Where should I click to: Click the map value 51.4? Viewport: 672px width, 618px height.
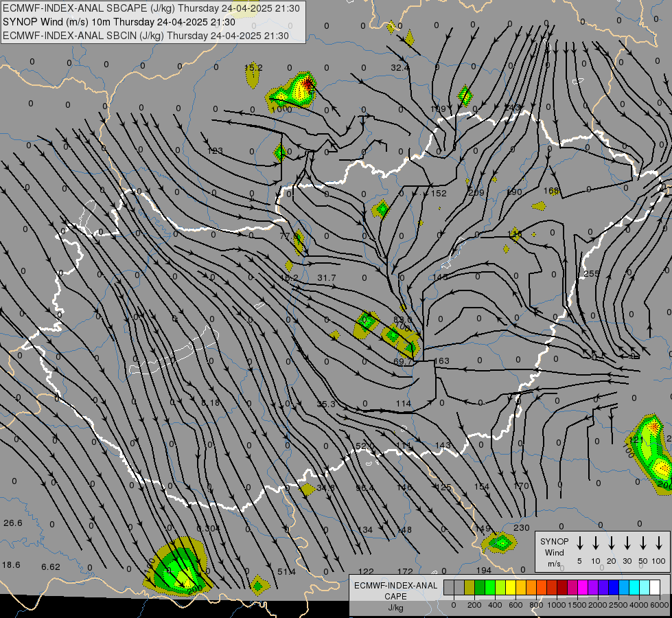point(286,571)
